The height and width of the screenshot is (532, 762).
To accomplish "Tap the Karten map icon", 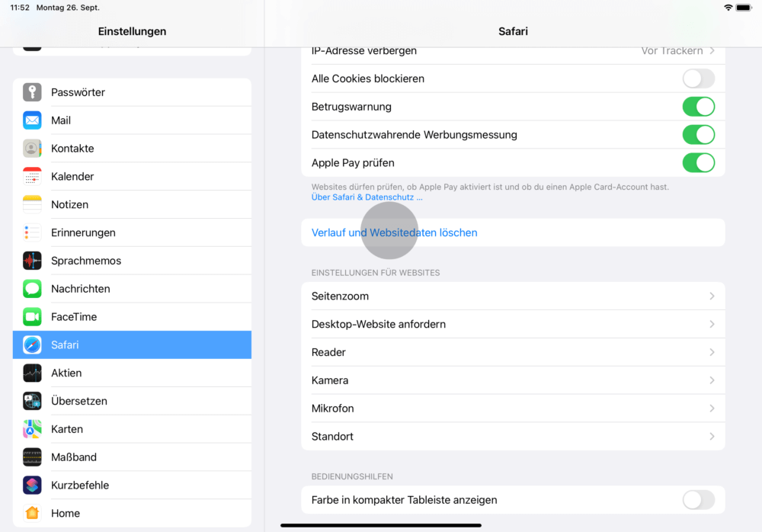I will (x=32, y=429).
